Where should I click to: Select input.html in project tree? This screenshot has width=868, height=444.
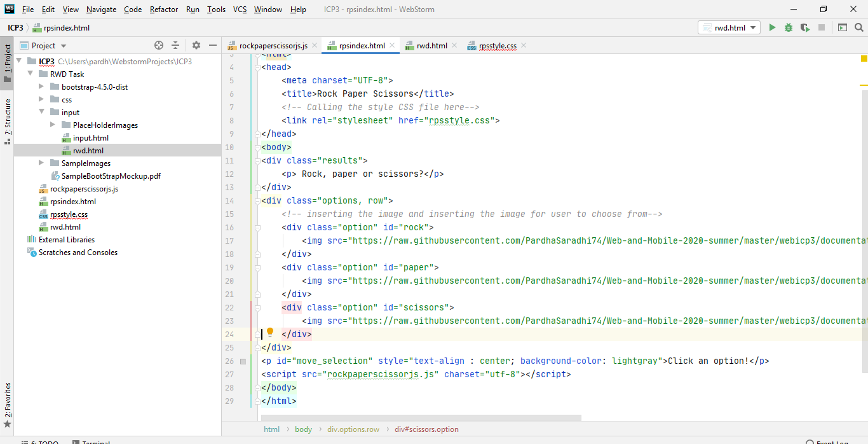click(x=90, y=138)
